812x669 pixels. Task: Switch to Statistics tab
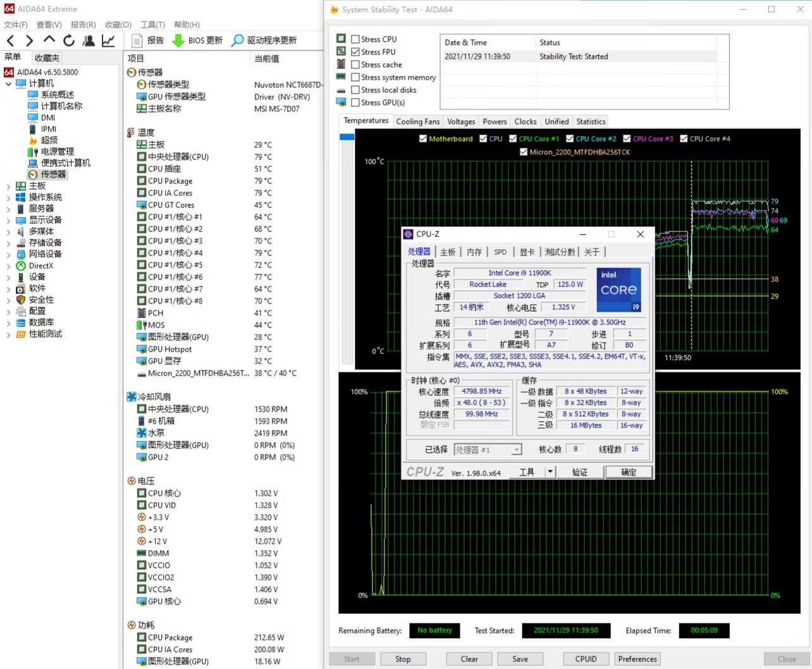tap(591, 121)
